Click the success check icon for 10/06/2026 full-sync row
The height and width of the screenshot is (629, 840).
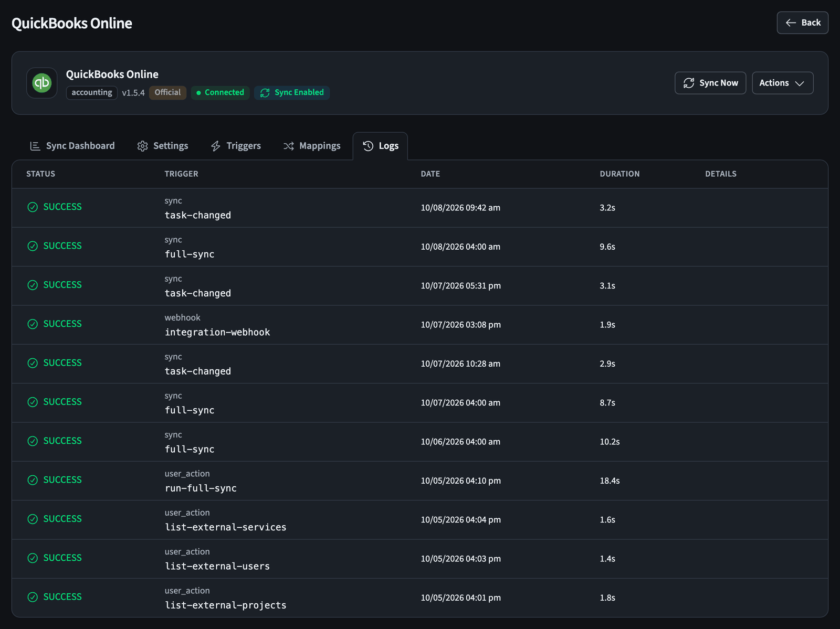coord(33,441)
